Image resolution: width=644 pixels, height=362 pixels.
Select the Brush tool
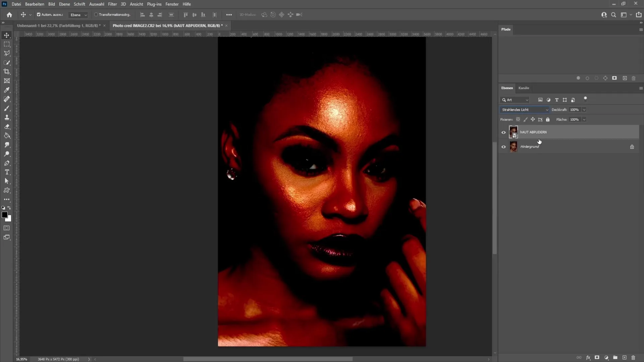[x=7, y=108]
